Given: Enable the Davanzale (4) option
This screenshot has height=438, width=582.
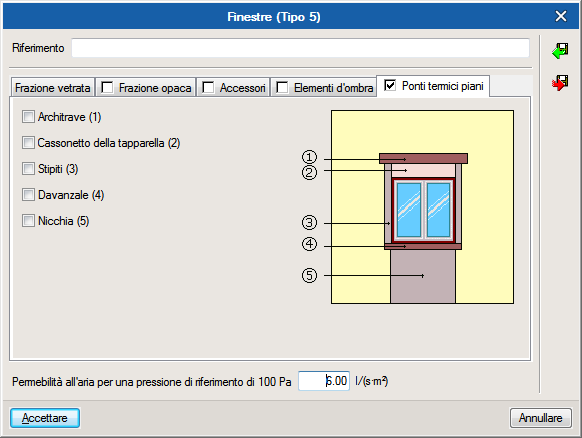Looking at the screenshot, I should click(28, 195).
